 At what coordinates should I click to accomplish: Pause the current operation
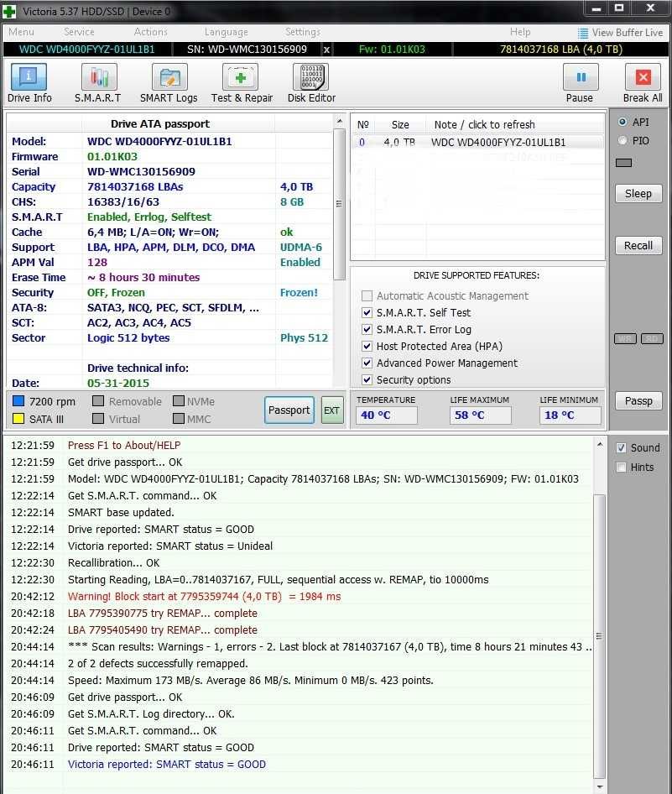click(x=580, y=84)
